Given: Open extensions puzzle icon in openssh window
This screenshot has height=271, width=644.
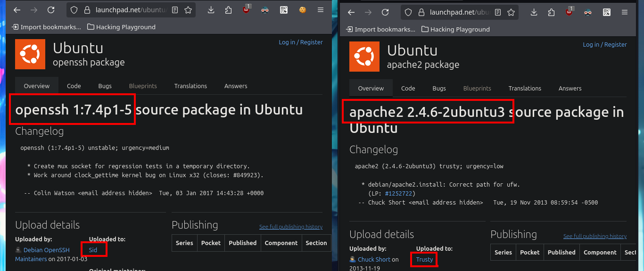Looking at the screenshot, I should coord(228,10).
